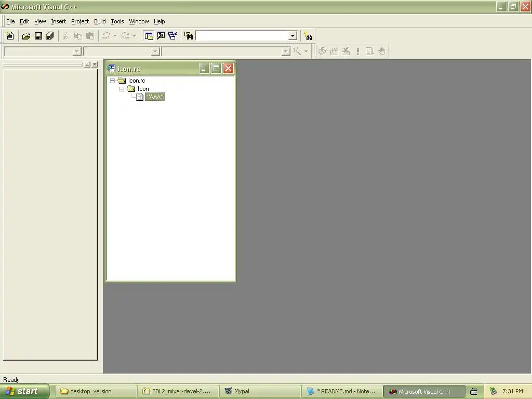Image resolution: width=532 pixels, height=399 pixels.
Task: Open the WizardBar members combo box
Action: [226, 51]
